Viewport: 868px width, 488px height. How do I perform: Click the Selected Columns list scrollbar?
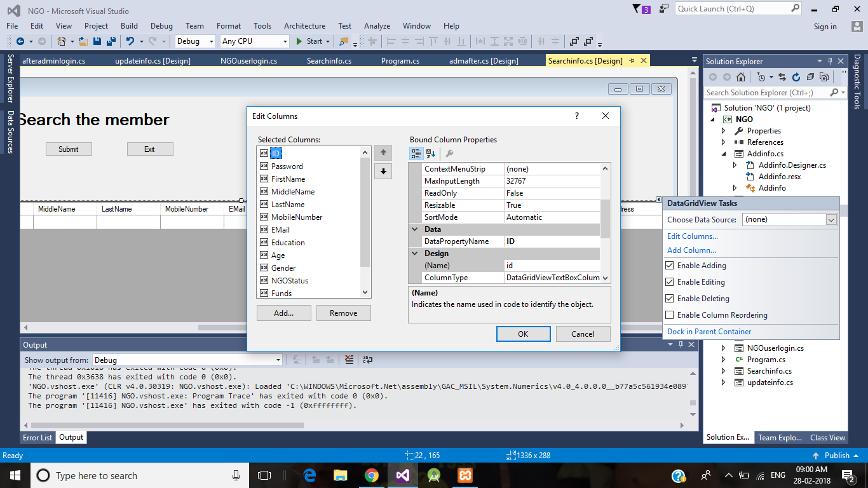coord(365,222)
